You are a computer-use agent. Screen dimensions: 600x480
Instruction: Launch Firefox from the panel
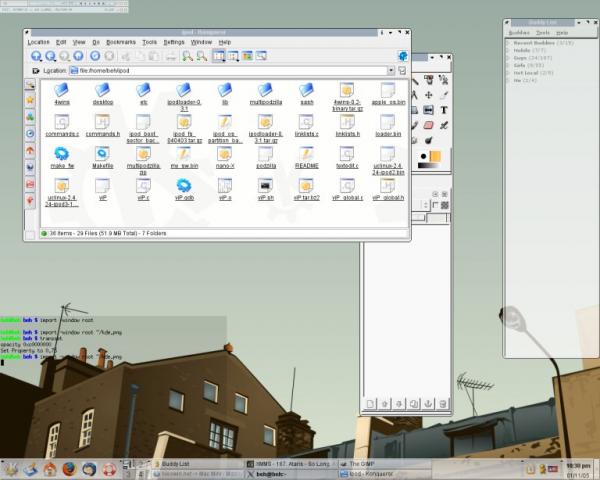point(69,469)
